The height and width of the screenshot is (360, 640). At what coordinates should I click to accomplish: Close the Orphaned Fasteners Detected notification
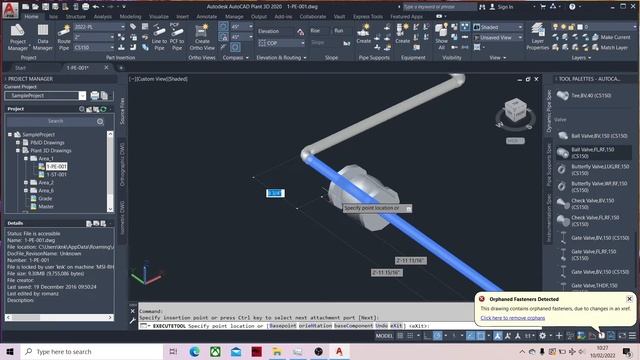(629, 299)
